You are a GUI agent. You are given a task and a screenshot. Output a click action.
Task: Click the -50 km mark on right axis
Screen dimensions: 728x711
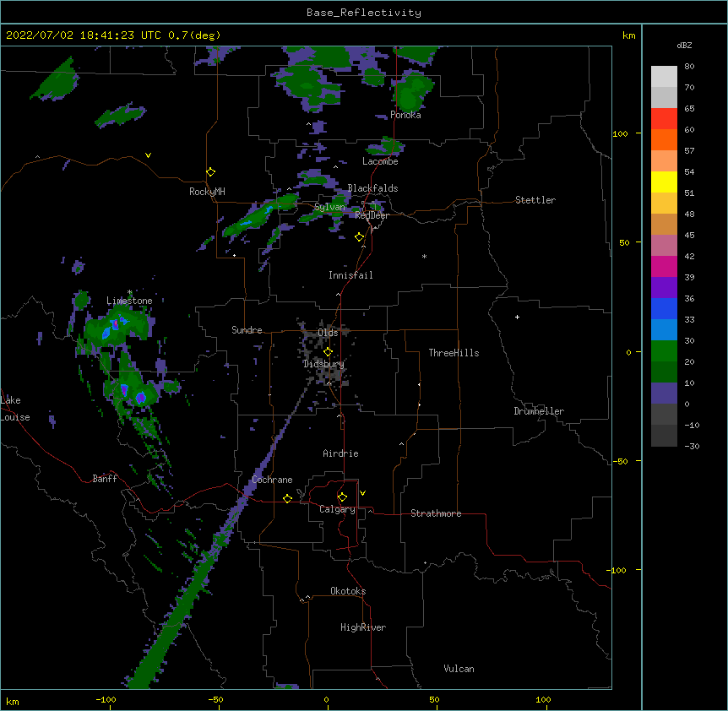620,461
